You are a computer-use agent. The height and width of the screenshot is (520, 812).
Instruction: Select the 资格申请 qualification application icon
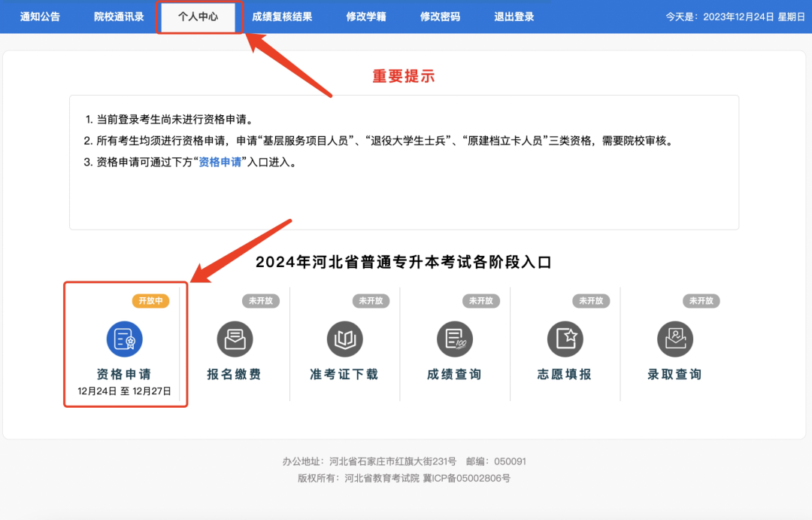click(125, 339)
